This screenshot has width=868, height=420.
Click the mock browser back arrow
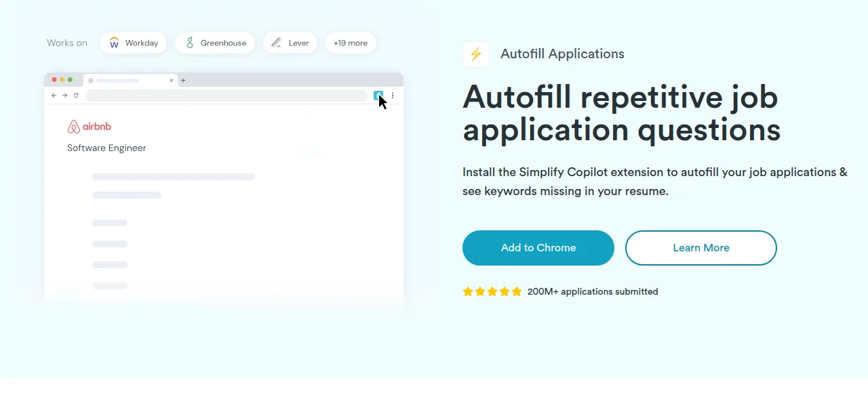click(54, 96)
